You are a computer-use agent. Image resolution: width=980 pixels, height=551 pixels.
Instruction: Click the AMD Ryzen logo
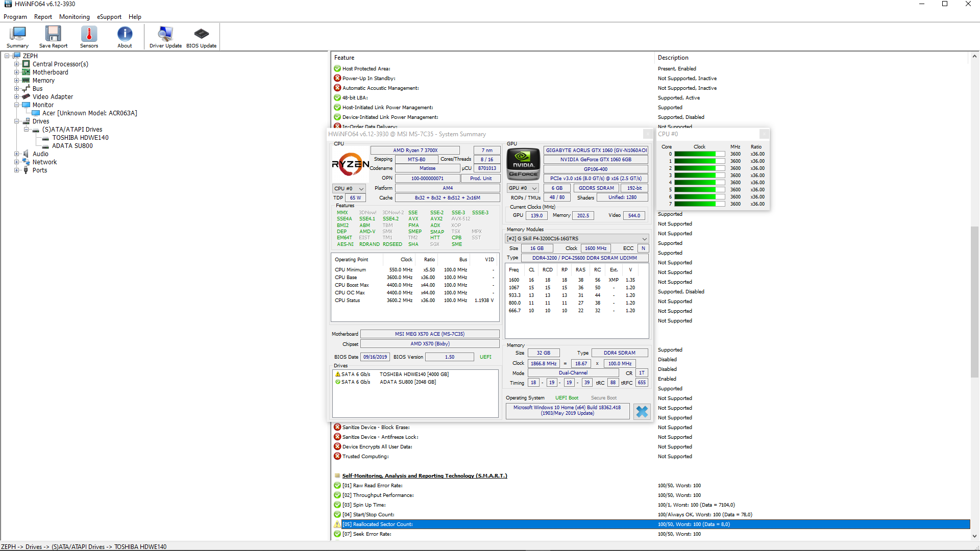pyautogui.click(x=350, y=164)
